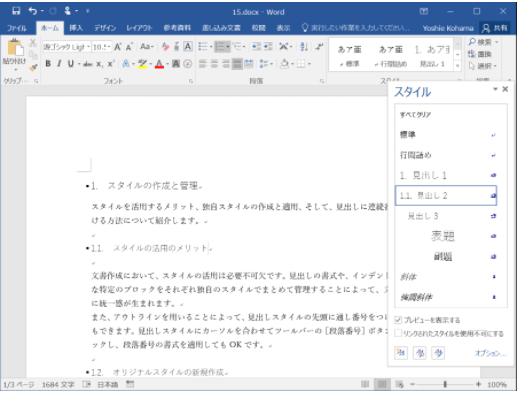Viewport: 519px width, 395px height.
Task: Center the paragraph text
Action: click(214, 64)
